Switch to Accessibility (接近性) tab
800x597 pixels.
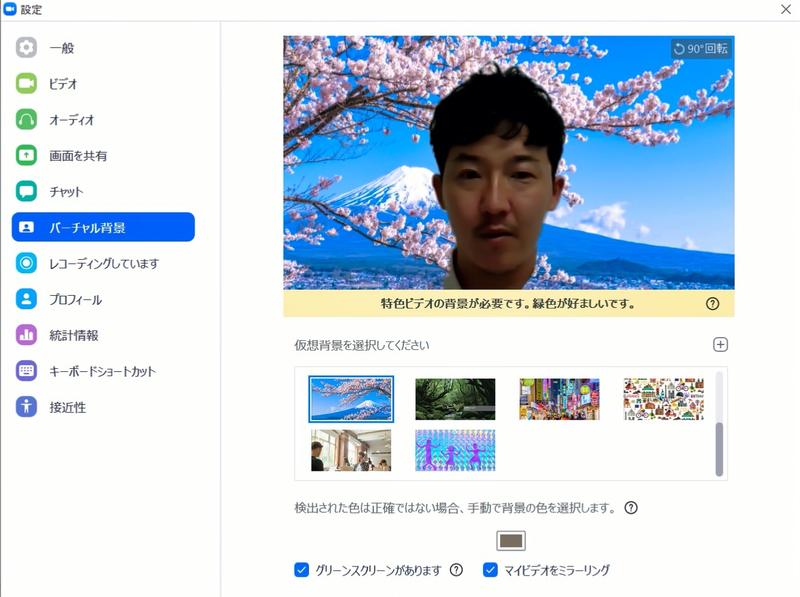point(67,408)
